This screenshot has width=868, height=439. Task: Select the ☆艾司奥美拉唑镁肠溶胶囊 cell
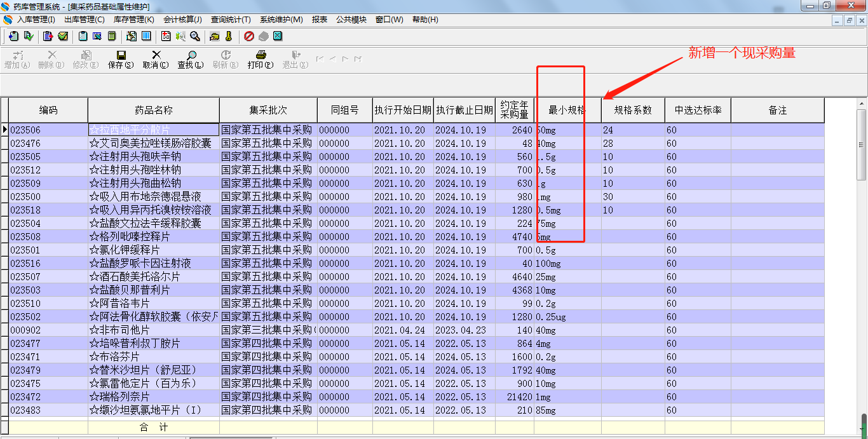[154, 143]
